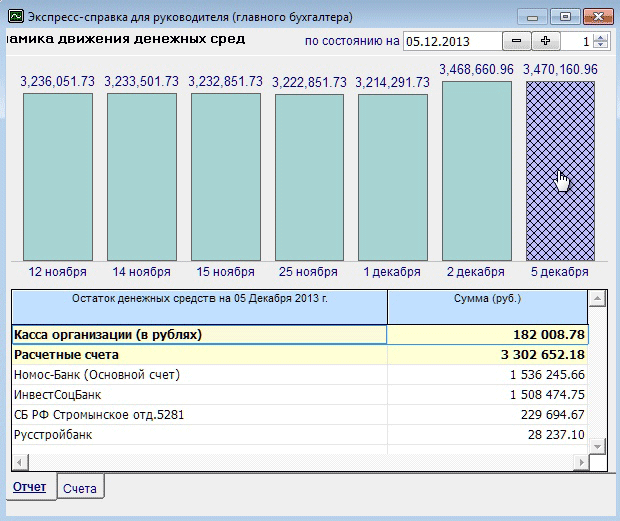Select the ИнвестСоцБанк row
620x521 pixels.
(x=300, y=395)
